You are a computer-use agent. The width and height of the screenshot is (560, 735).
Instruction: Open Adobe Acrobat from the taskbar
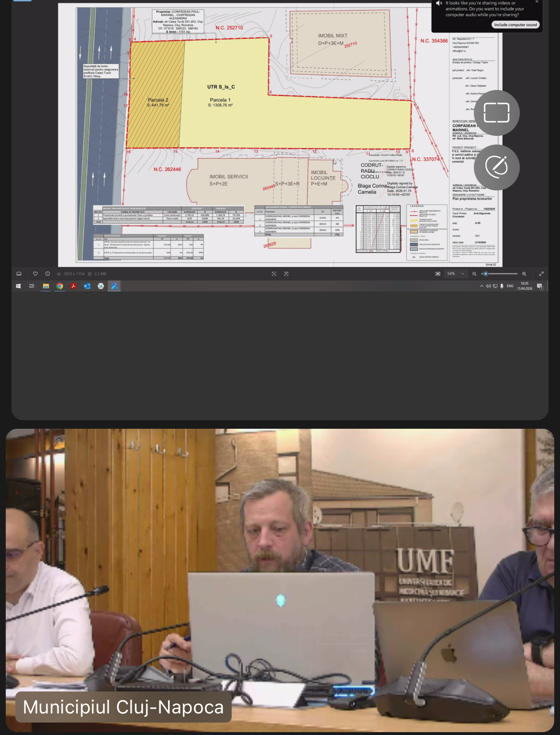point(73,286)
